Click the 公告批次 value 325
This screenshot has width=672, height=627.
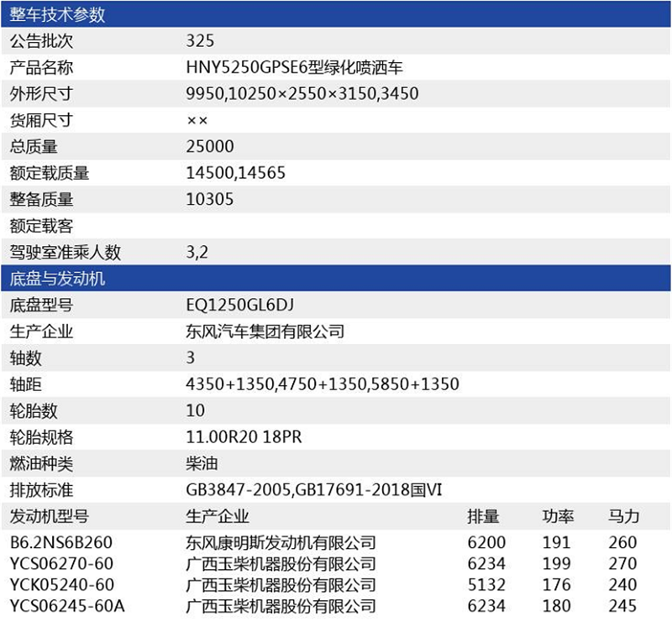click(x=201, y=40)
